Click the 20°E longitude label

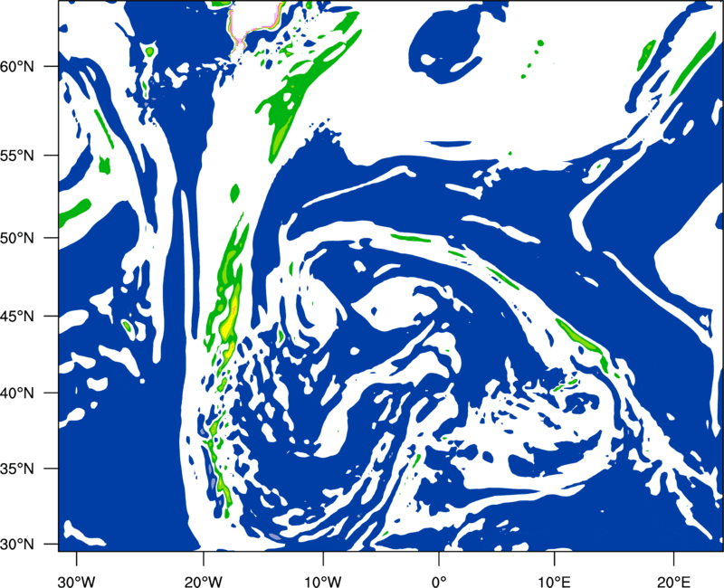[x=673, y=581]
